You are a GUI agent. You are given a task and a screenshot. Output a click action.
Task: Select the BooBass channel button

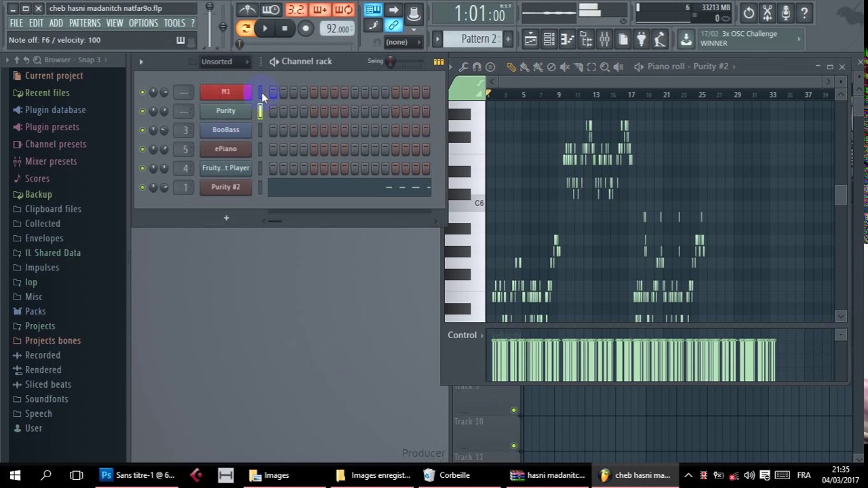[226, 130]
